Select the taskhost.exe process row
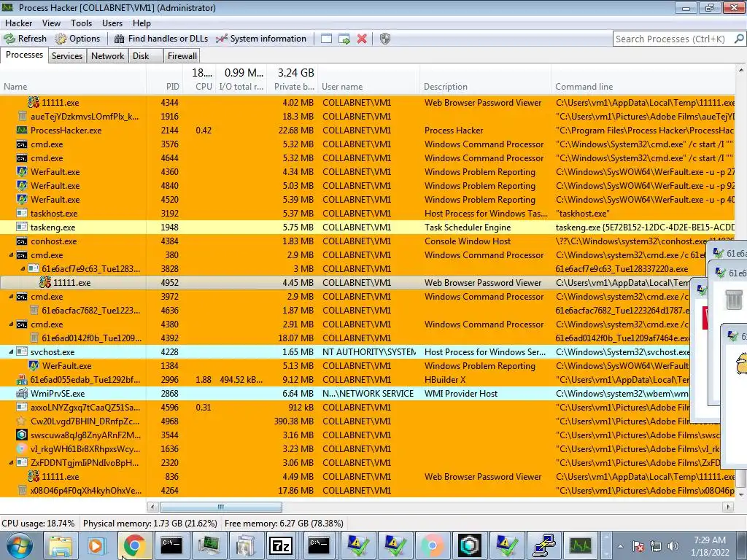 point(368,214)
